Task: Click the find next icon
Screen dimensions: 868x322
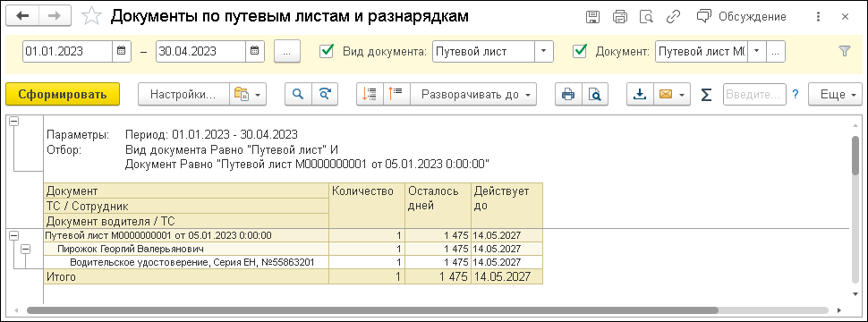Action: coord(325,95)
